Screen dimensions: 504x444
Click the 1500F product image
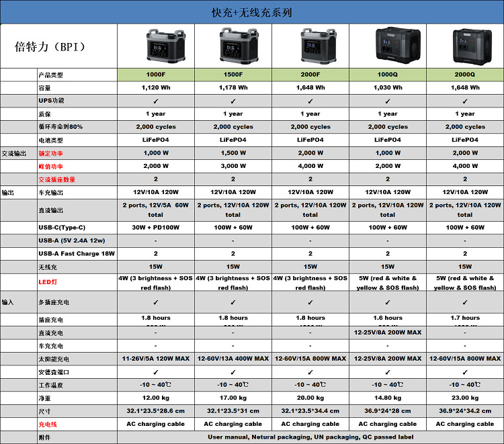tap(239, 45)
